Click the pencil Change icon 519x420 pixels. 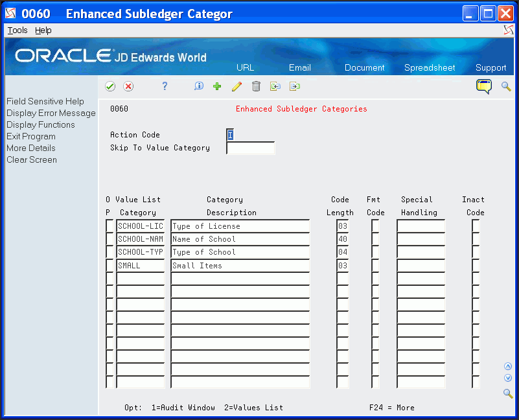236,86
